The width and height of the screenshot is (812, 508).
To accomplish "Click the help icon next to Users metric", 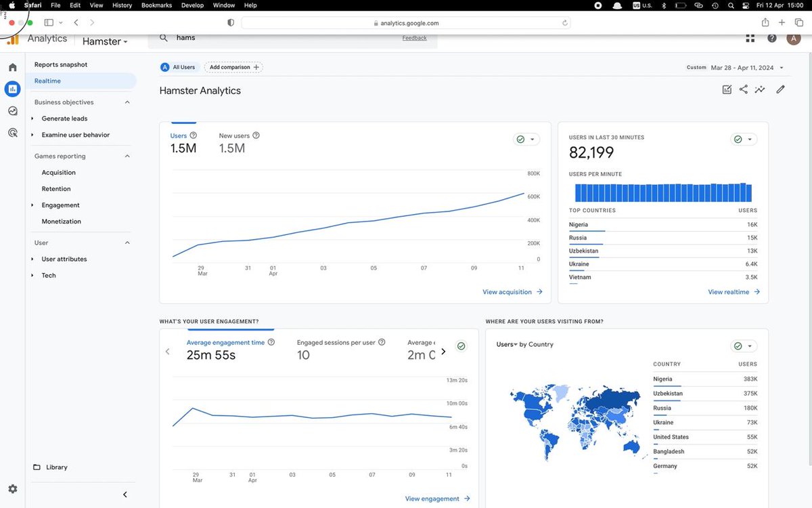I will 194,135.
